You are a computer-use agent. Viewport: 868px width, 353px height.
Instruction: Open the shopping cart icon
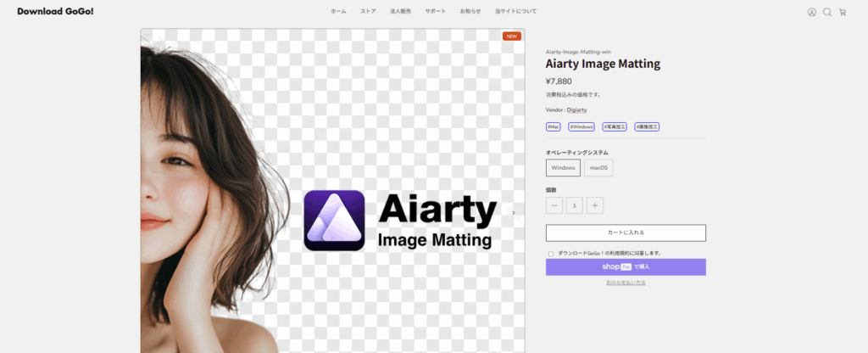843,12
